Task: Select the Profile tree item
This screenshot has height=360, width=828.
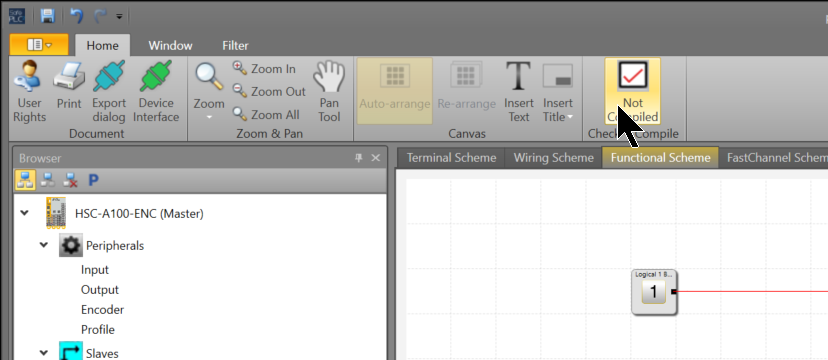Action: 98,330
